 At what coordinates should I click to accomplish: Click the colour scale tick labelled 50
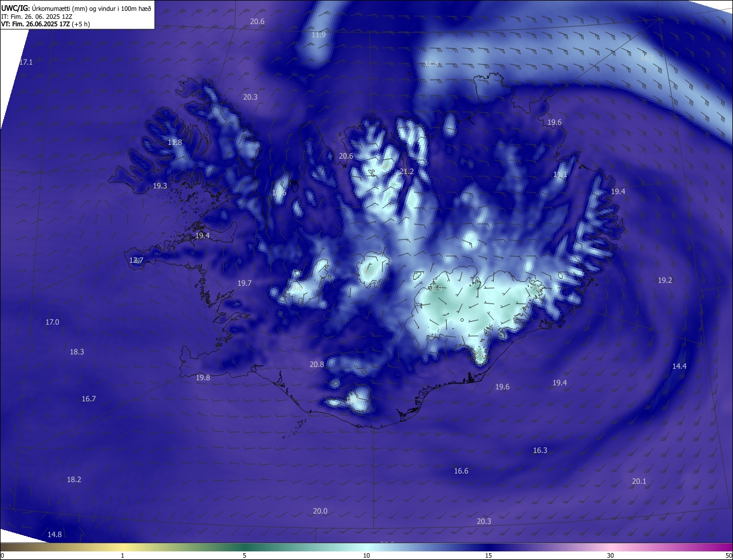pos(728,555)
